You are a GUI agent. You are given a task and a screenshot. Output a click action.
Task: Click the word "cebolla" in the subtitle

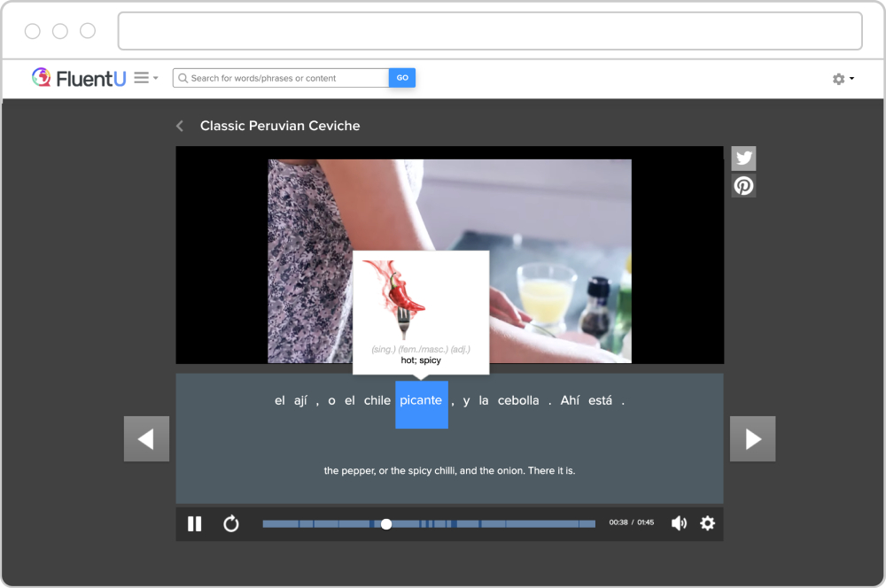click(x=518, y=400)
